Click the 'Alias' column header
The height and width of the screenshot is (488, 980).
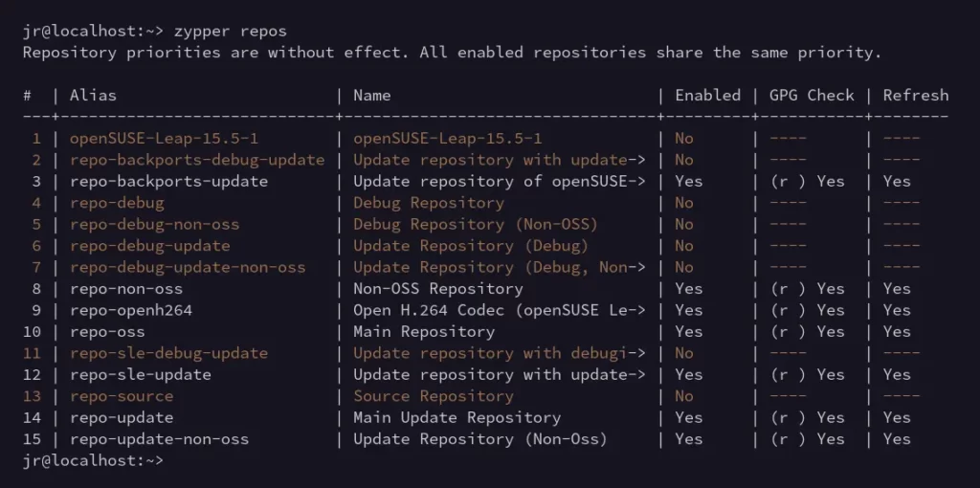(x=93, y=96)
